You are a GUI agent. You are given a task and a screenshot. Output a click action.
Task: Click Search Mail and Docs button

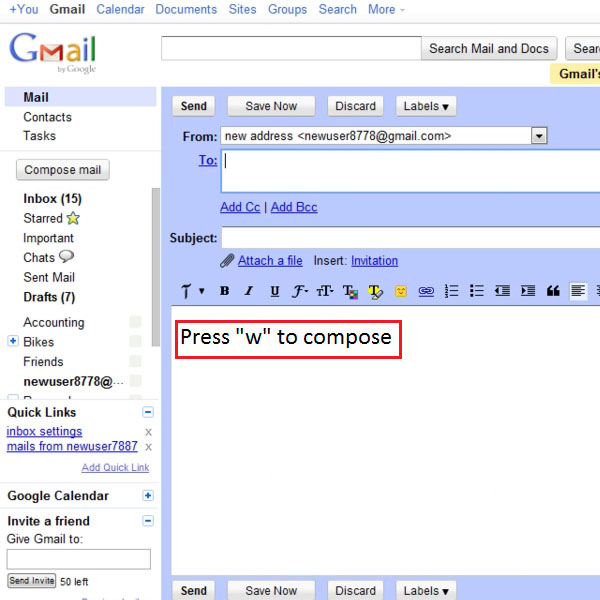point(489,49)
